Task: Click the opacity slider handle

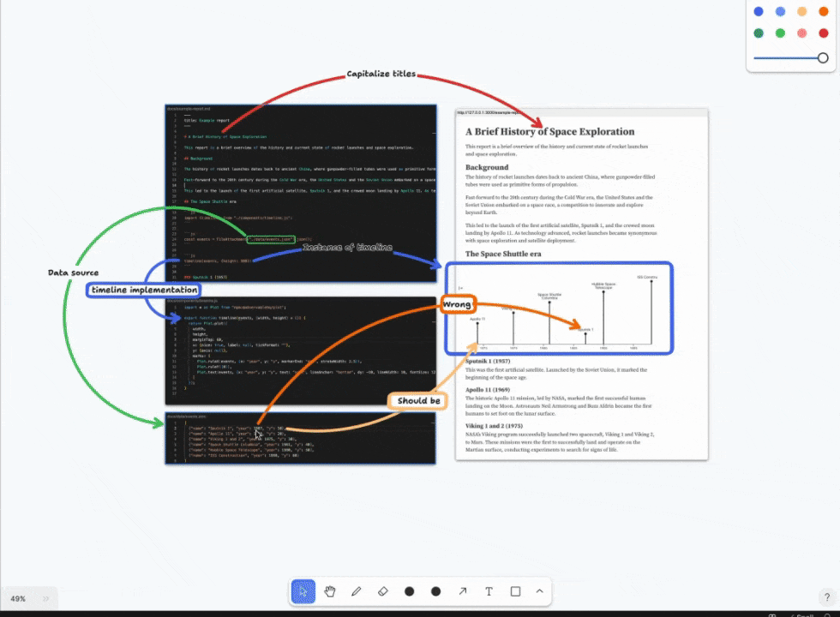Action: [823, 58]
